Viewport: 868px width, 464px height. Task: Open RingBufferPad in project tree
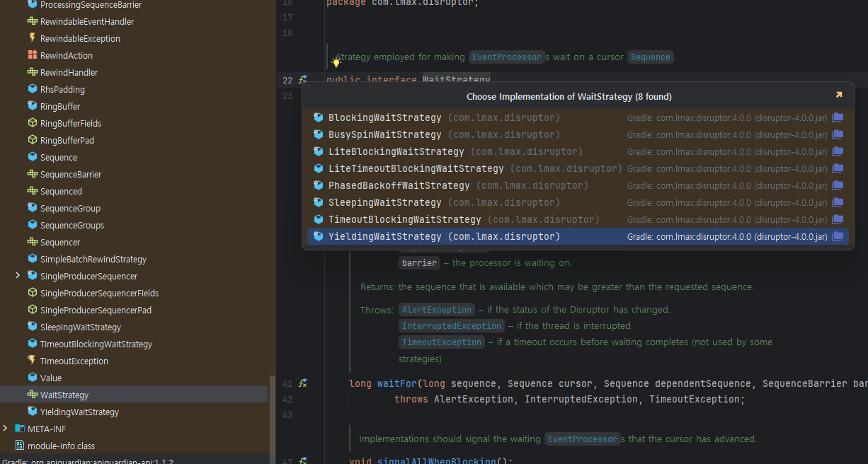click(x=67, y=140)
